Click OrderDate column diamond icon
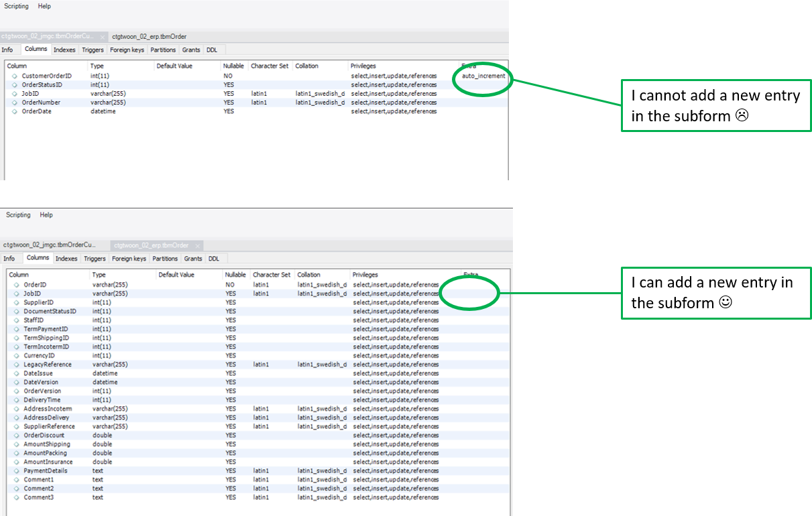This screenshot has width=812, height=516. 15,111
